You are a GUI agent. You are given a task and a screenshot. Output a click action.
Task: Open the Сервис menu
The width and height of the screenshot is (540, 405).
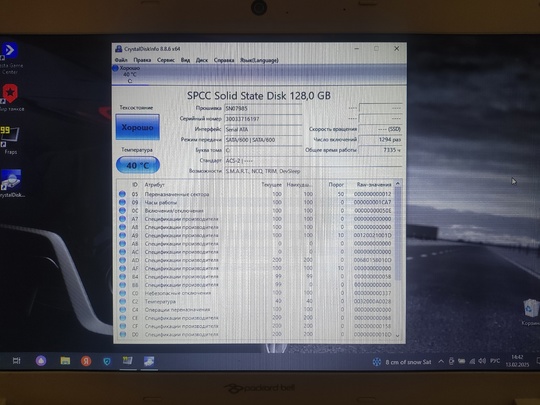tap(166, 60)
